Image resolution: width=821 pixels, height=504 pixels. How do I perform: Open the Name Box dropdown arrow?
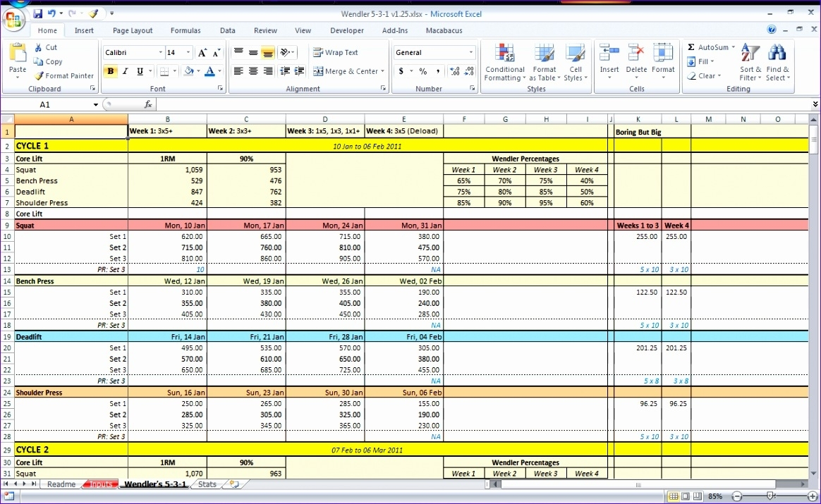[95, 104]
